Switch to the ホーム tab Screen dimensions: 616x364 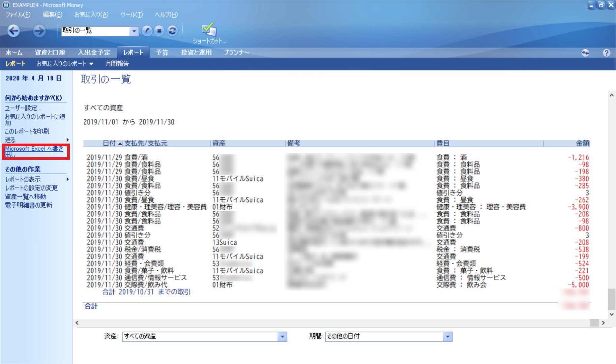[14, 53]
